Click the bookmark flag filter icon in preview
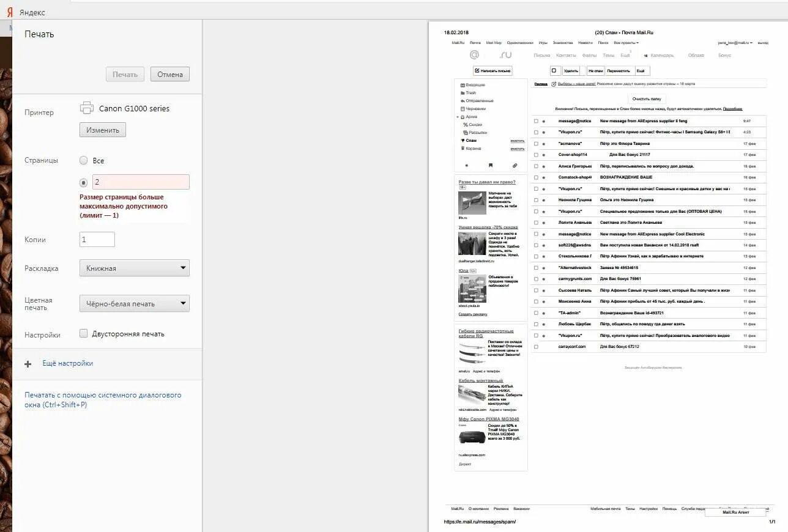The image size is (788, 532). pos(491,165)
